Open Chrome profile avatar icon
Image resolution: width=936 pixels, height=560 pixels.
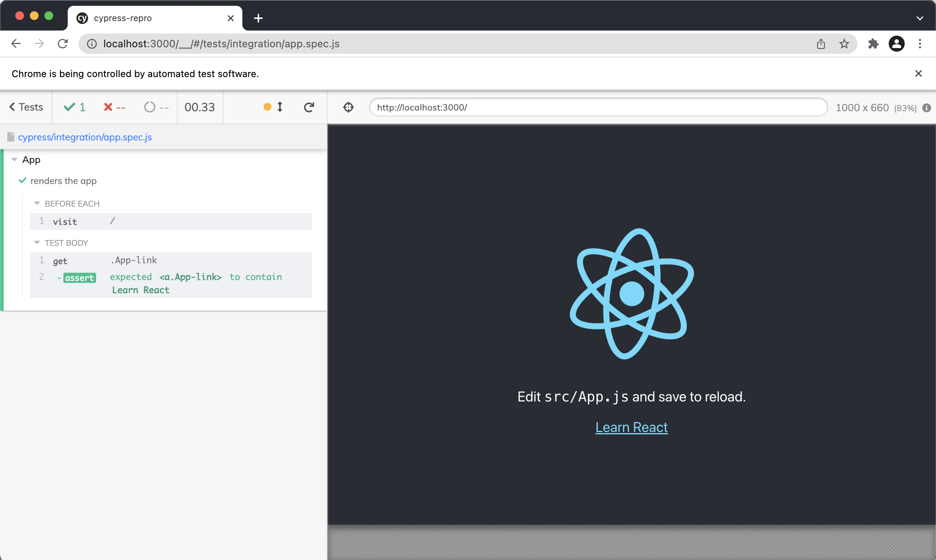pyautogui.click(x=896, y=44)
